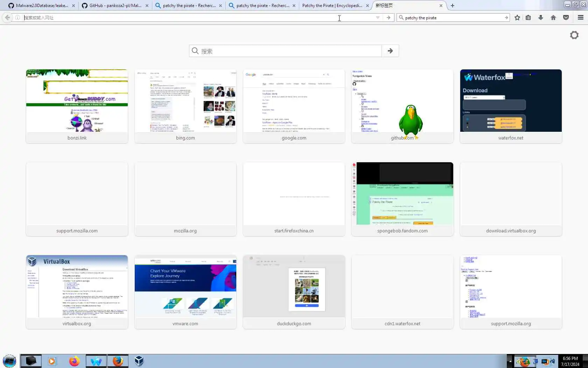This screenshot has width=588, height=368.
Task: Close the Malware2.0Database tab
Action: coord(73,6)
